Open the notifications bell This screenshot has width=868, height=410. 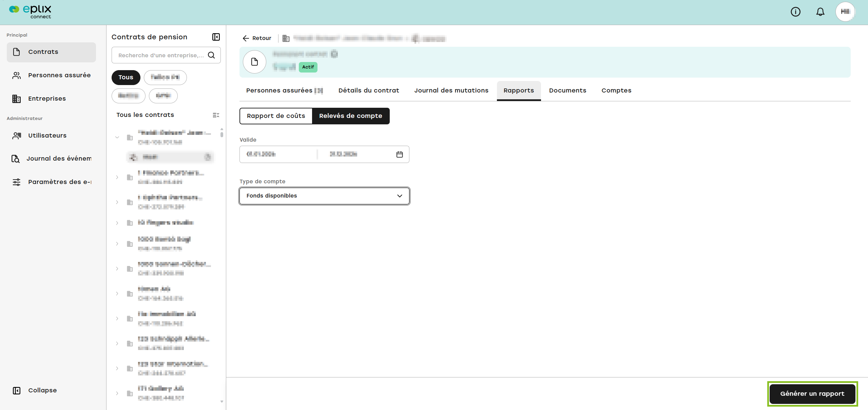pos(820,12)
